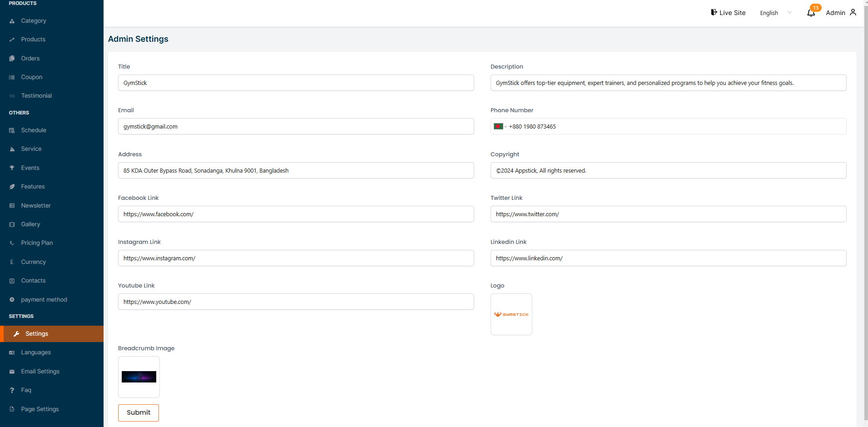This screenshot has height=427, width=868.
Task: Select the Breadcrumb Image thumbnail
Action: 139,377
